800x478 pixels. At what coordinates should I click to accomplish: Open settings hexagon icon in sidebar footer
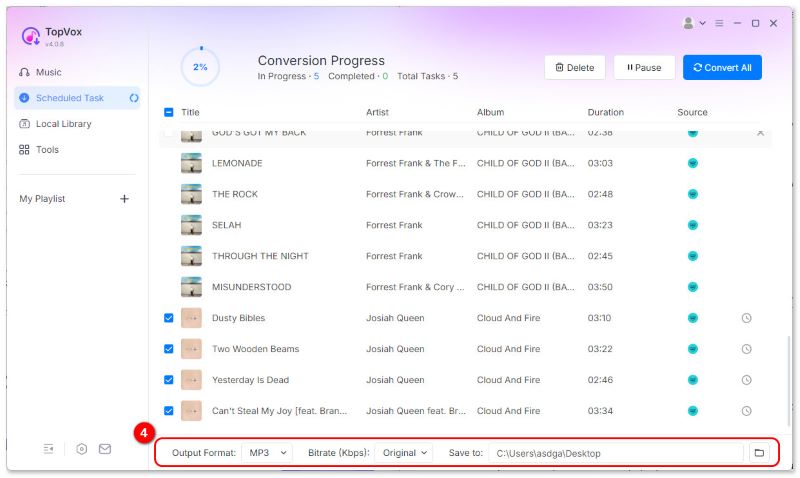click(x=82, y=449)
